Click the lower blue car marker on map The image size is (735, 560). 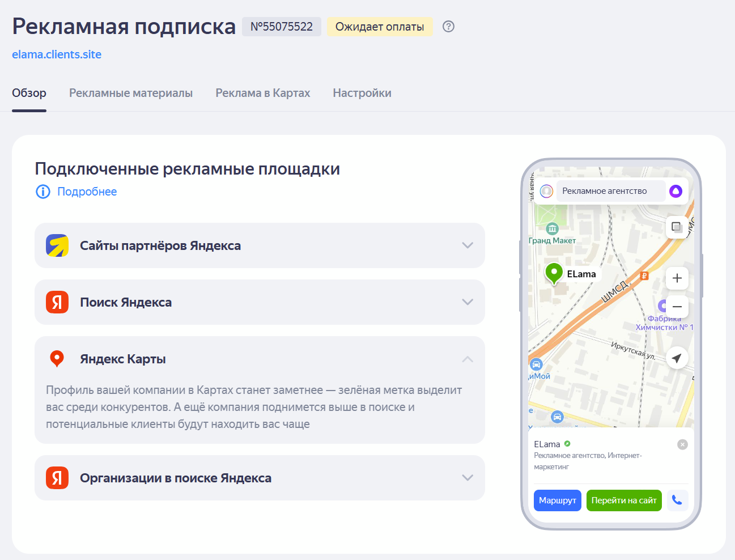click(557, 417)
